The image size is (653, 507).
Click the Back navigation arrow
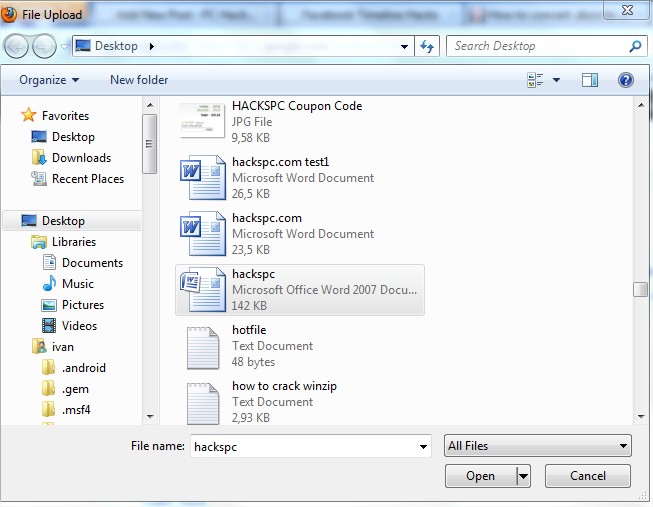pos(16,46)
